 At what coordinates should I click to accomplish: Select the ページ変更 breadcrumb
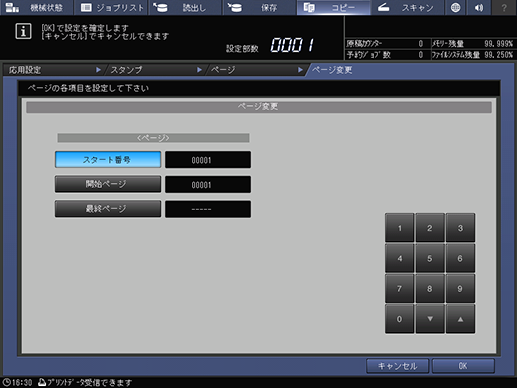332,70
